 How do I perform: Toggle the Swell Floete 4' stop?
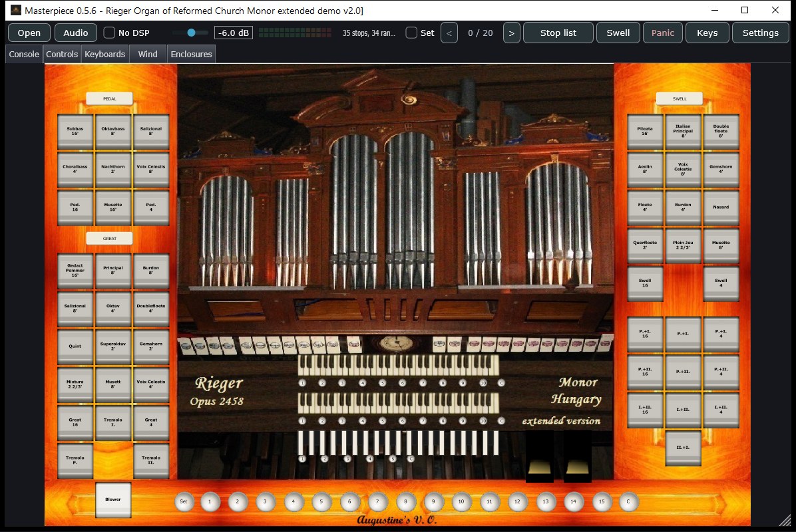(x=645, y=207)
